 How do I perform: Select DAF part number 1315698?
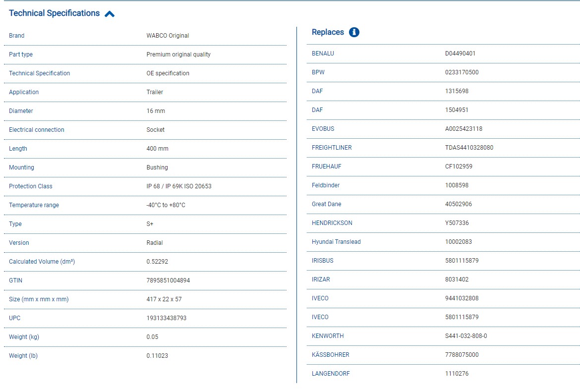pyautogui.click(x=457, y=91)
